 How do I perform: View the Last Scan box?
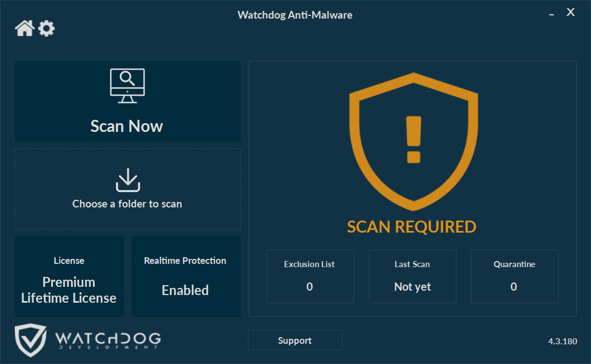click(x=413, y=276)
